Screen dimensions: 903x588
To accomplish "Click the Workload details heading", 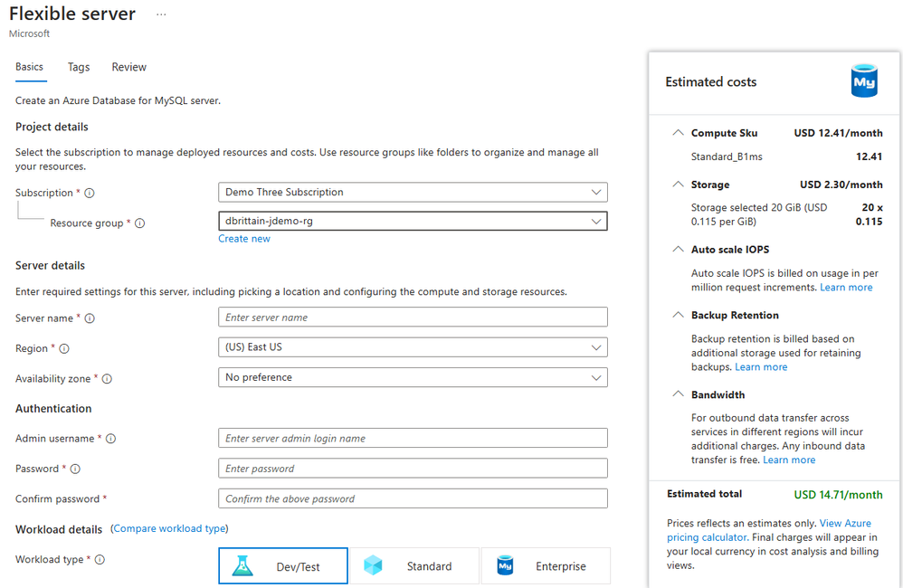I will click(59, 529).
